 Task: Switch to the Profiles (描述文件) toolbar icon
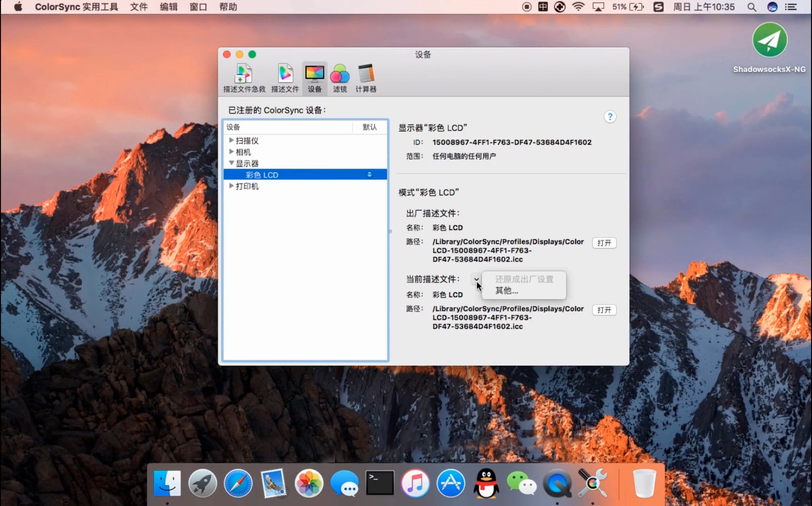285,78
